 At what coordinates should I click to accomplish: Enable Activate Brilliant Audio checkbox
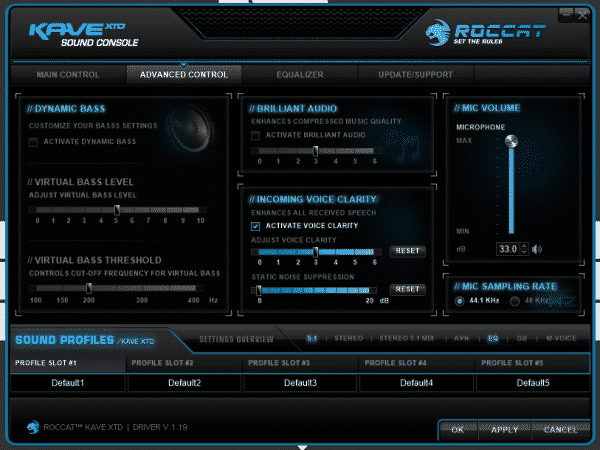tap(255, 135)
